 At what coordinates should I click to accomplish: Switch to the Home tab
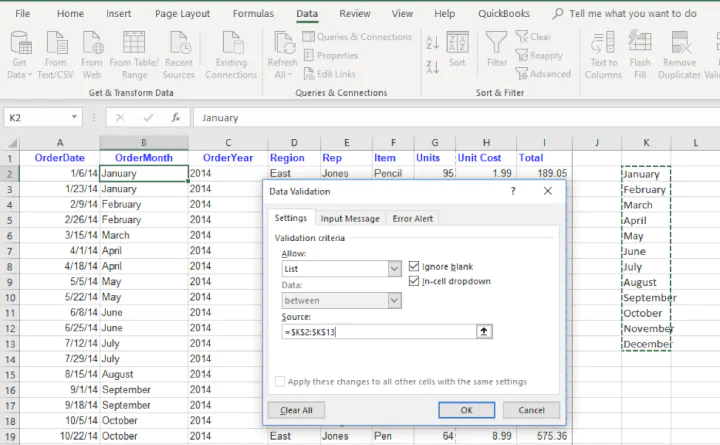(x=70, y=14)
